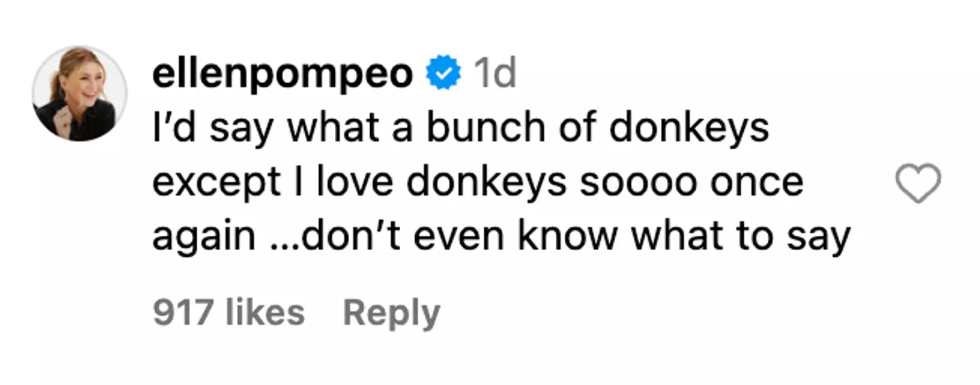Click the checkmark next to ellenpompeo
The height and width of the screenshot is (385, 980).
443,74
